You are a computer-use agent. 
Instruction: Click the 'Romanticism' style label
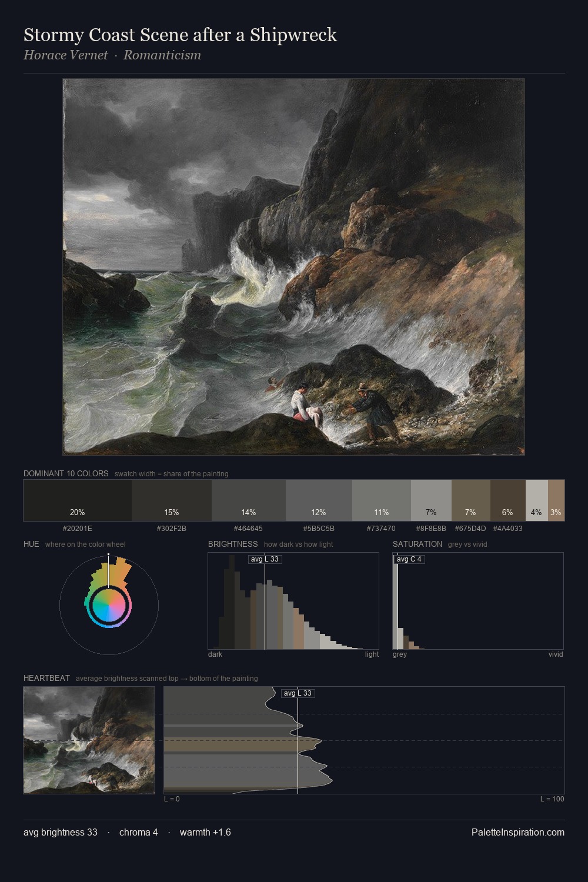click(x=162, y=55)
